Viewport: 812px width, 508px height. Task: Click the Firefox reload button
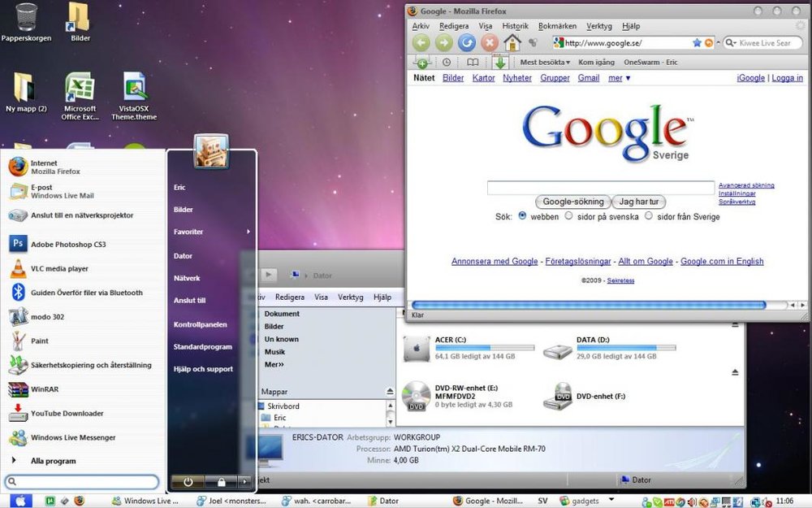click(467, 42)
